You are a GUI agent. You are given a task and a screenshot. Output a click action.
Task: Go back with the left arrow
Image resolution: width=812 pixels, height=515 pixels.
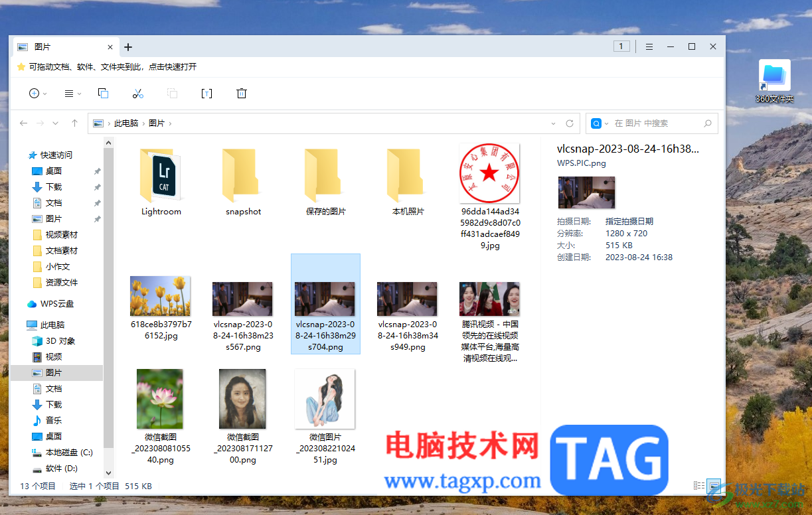pyautogui.click(x=24, y=123)
